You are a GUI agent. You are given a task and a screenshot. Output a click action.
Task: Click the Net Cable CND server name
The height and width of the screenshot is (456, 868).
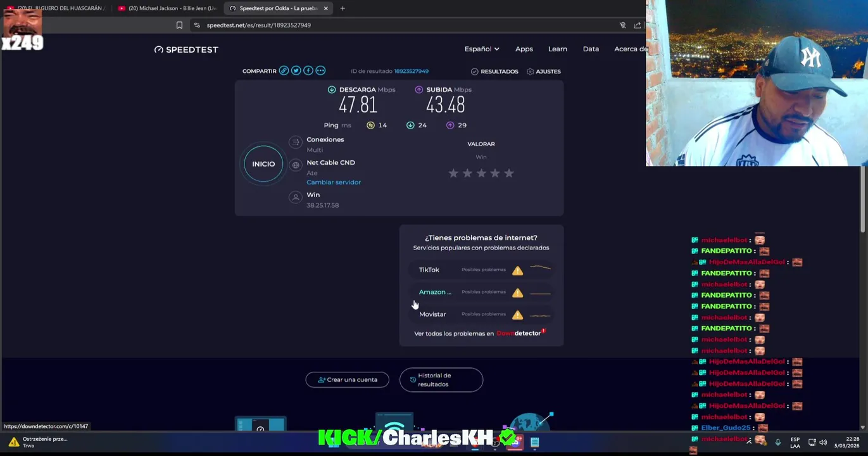(x=330, y=163)
